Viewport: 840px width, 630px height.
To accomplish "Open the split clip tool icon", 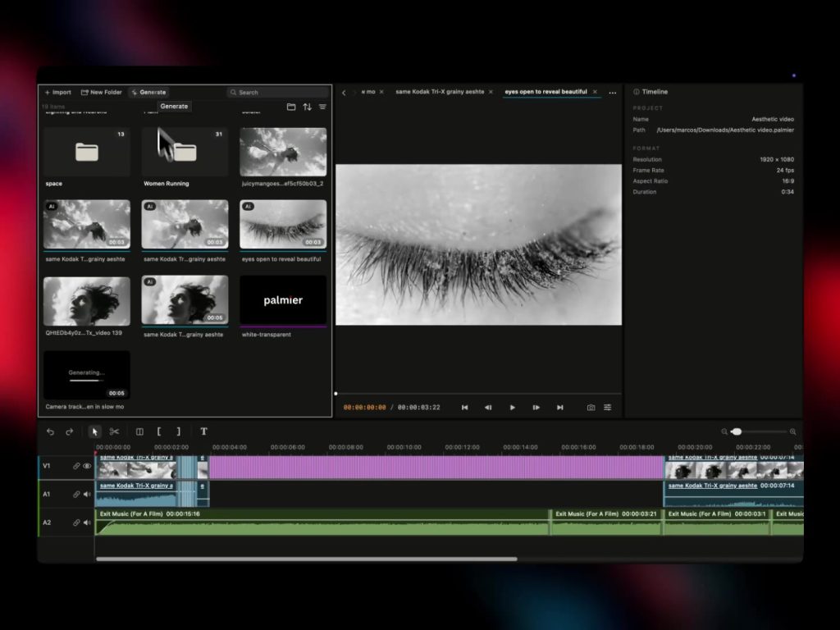I will [139, 431].
